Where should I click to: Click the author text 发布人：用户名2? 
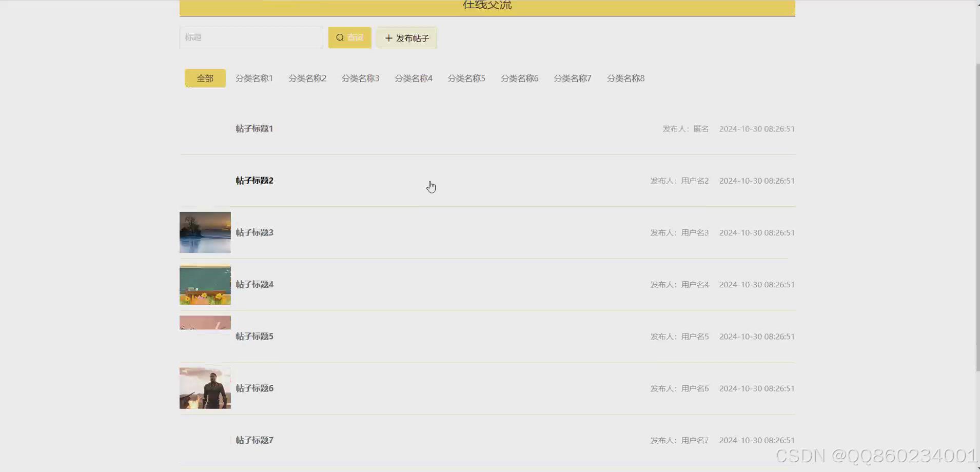(679, 181)
